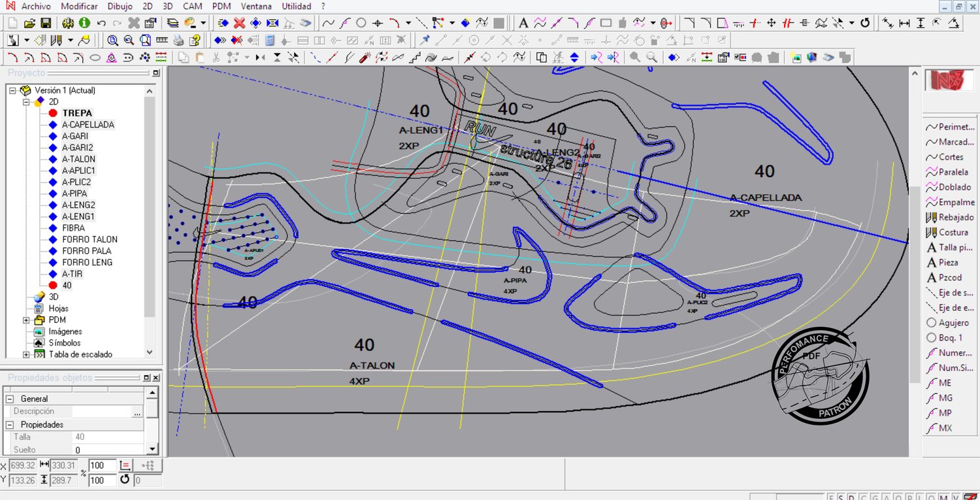980x500 pixels.
Task: Collapse the 2D tree node
Action: [26, 102]
